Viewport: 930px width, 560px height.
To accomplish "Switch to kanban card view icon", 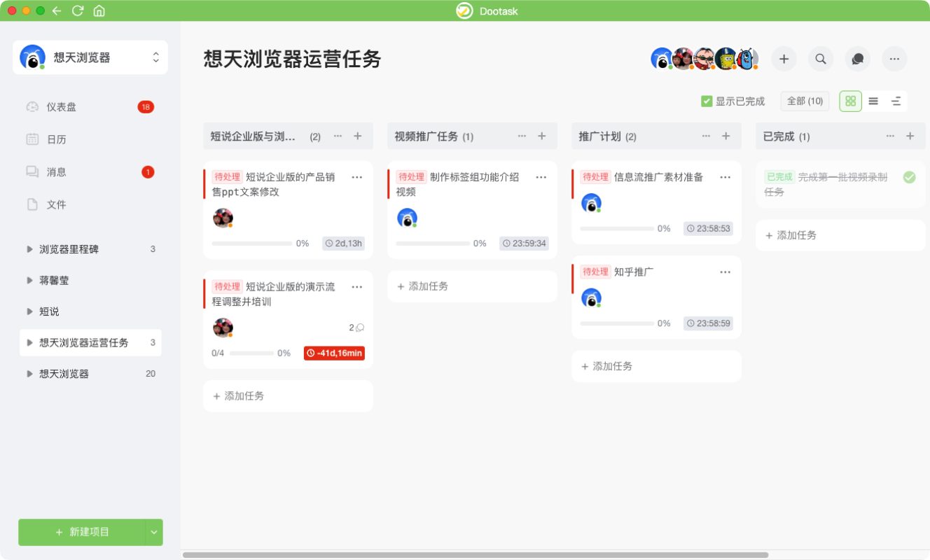I will [x=850, y=101].
